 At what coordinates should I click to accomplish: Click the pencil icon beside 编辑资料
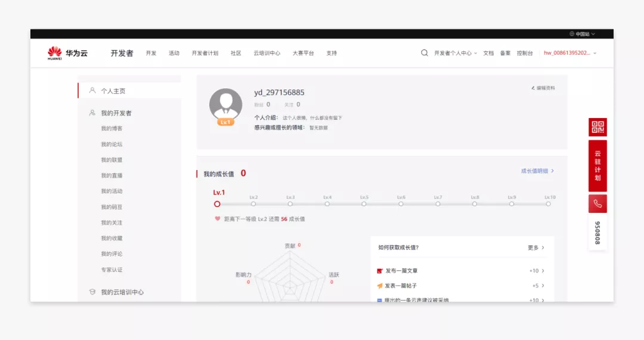[532, 88]
